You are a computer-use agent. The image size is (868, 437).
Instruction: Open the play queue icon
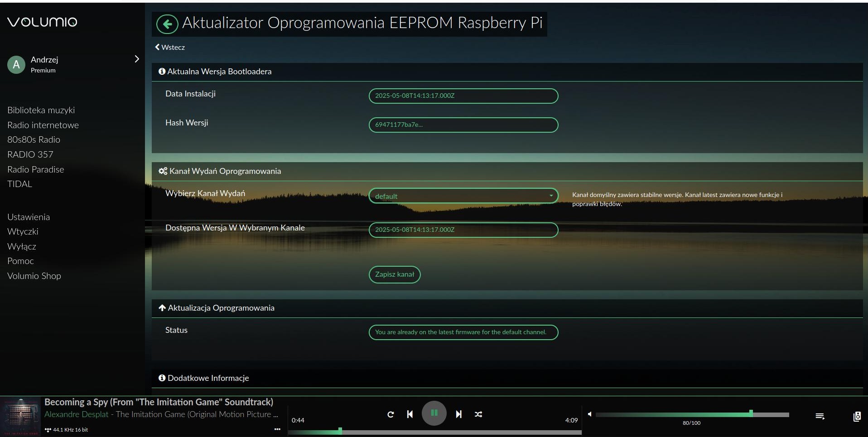pos(820,416)
